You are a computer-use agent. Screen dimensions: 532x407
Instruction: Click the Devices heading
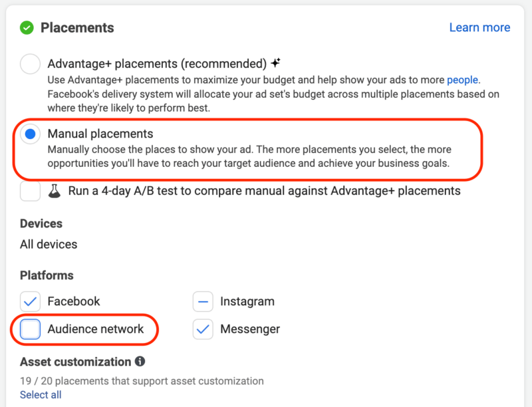pos(41,223)
